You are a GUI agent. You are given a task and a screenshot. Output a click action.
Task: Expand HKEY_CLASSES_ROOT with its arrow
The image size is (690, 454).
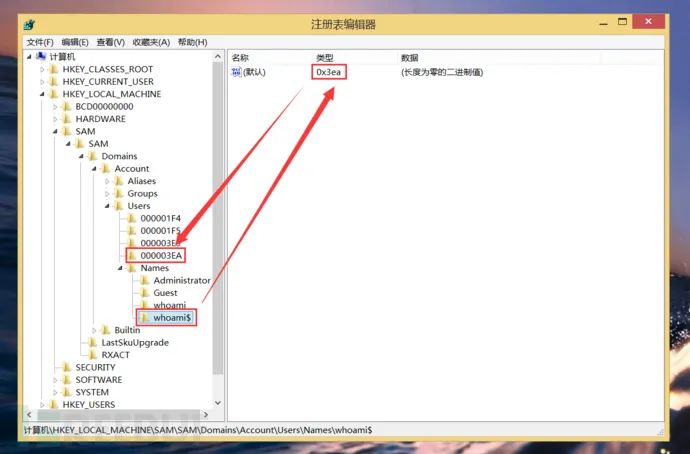[x=42, y=70]
